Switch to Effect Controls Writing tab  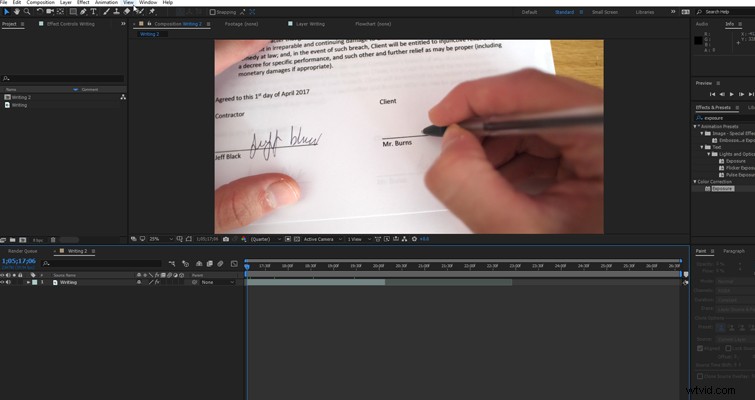[70, 24]
